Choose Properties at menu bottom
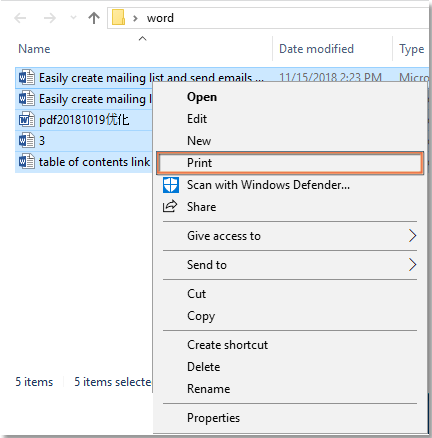 [x=290, y=418]
